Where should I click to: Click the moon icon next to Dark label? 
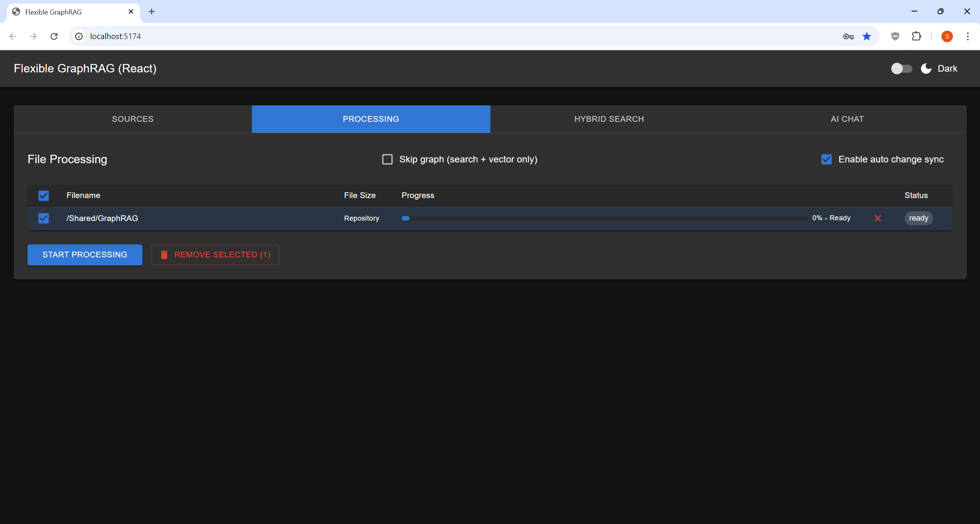(x=925, y=68)
